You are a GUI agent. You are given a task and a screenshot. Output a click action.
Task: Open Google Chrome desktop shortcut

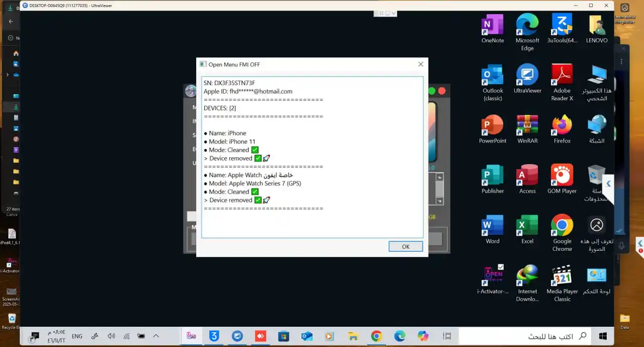562,233
